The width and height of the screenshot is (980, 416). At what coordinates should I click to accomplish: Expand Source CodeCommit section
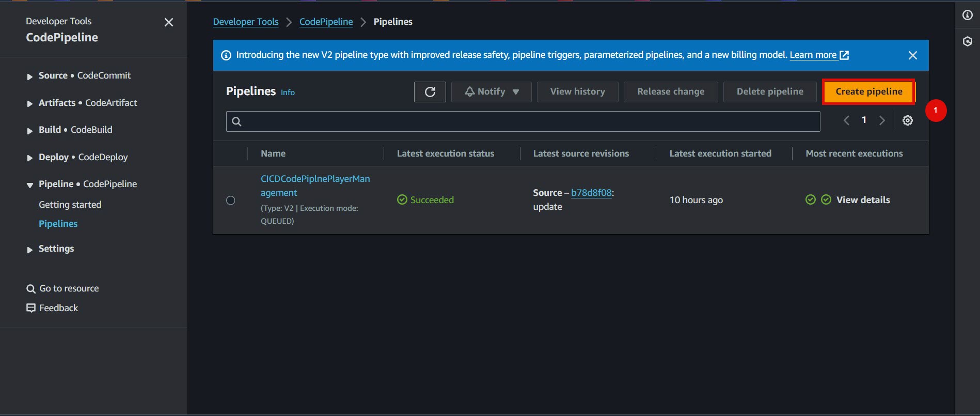point(30,76)
